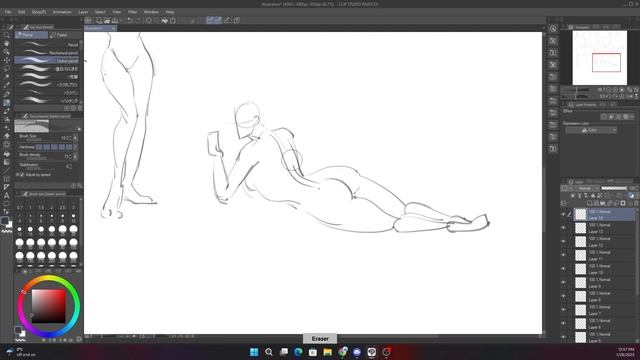Open the Expression color dropdown
Image resolution: width=640 pixels, height=360 pixels.
coord(591,130)
